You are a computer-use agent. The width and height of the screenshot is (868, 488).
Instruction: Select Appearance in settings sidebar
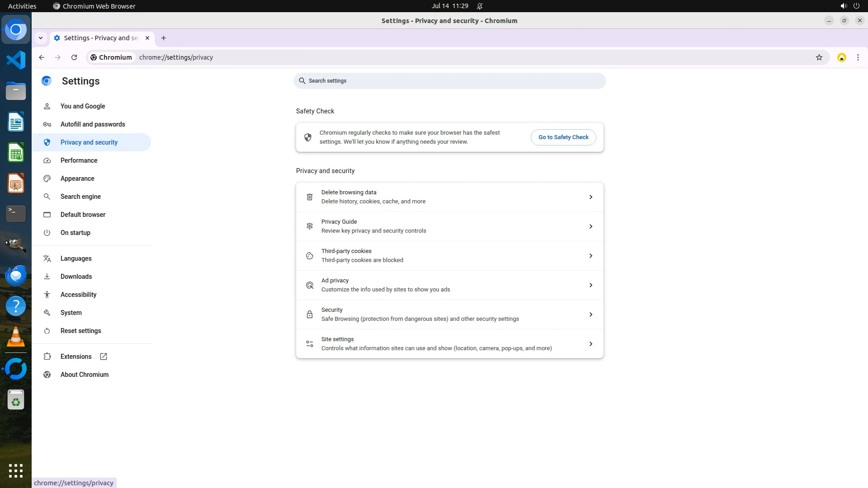pos(77,178)
